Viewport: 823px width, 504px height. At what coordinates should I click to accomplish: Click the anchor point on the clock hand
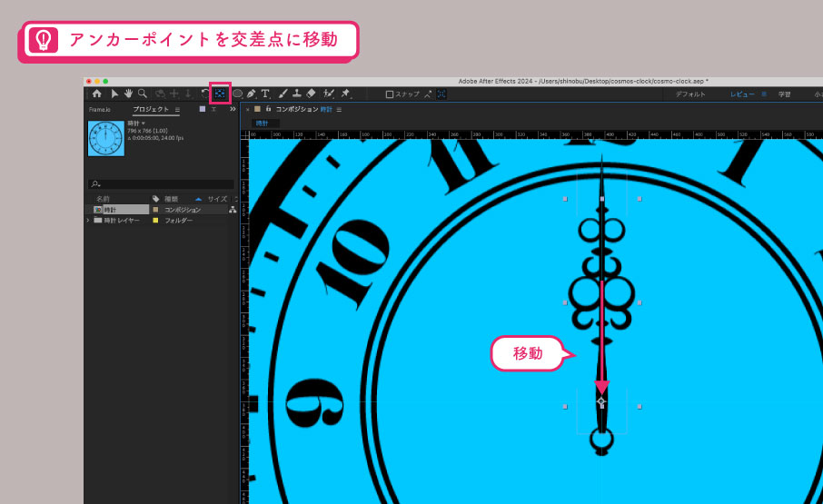point(601,402)
